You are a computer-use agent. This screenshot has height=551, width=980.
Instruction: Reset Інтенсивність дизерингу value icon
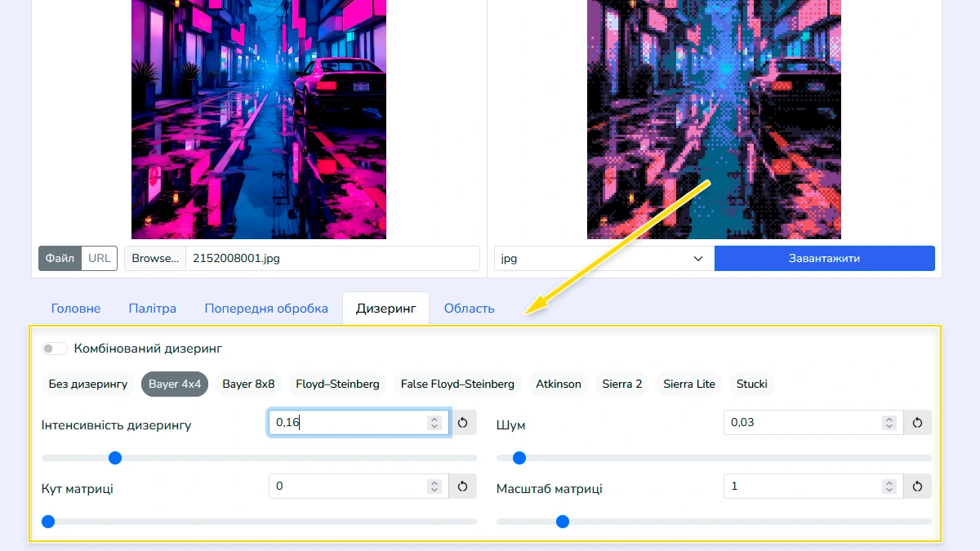(x=463, y=423)
